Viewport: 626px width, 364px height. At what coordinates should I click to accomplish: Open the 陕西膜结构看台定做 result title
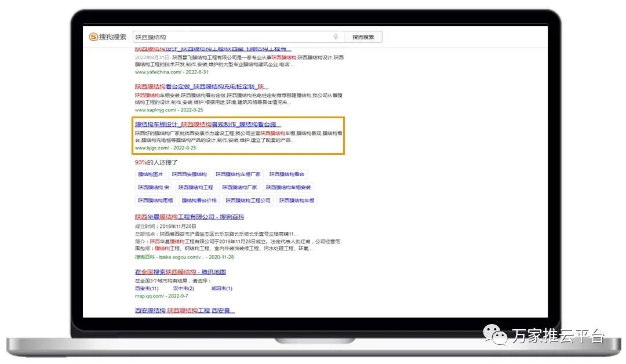coord(201,86)
